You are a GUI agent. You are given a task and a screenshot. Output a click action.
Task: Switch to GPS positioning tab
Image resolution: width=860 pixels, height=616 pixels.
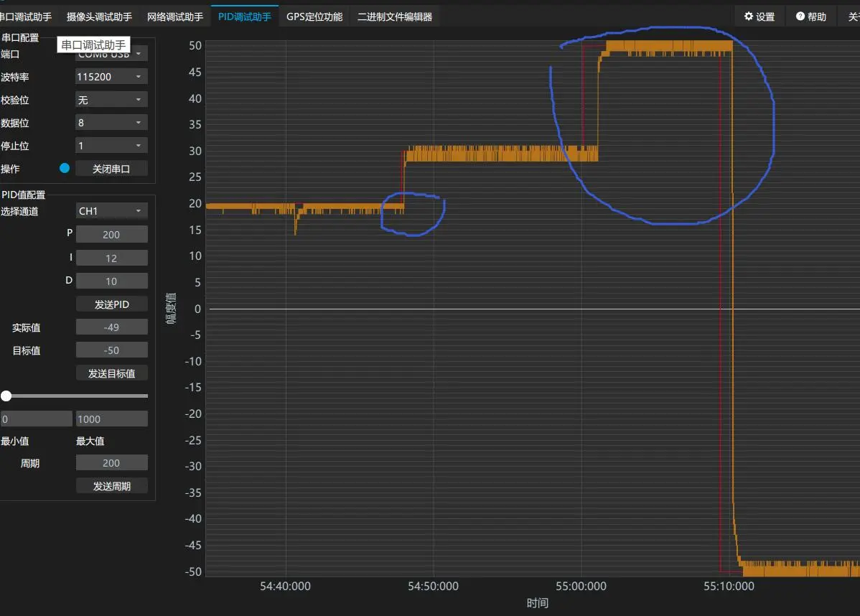coord(314,17)
